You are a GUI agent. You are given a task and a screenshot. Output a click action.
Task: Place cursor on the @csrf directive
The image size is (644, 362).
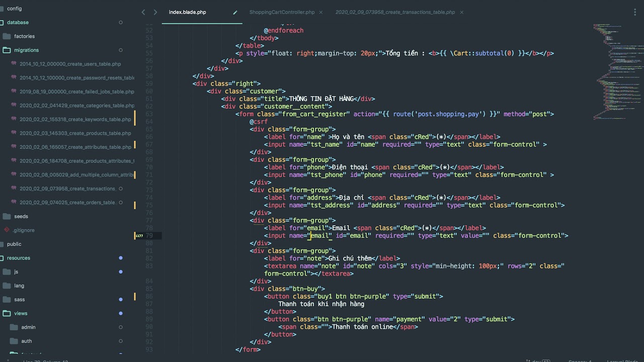point(259,122)
